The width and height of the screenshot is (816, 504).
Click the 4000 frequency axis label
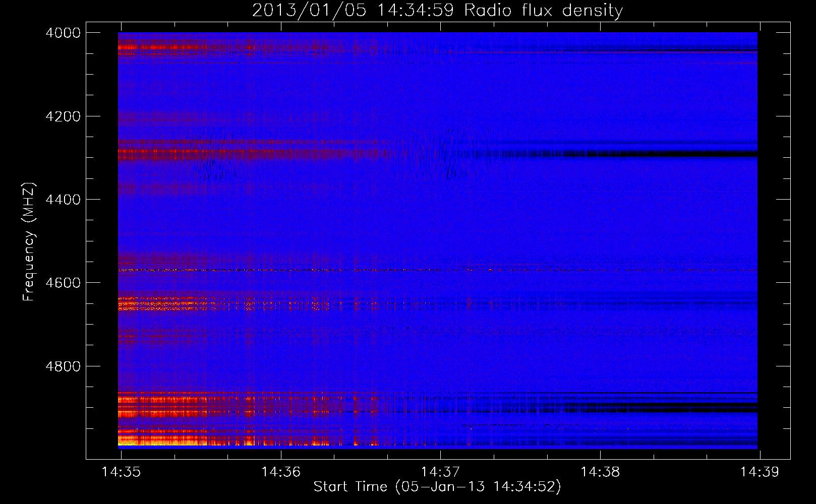click(x=63, y=33)
